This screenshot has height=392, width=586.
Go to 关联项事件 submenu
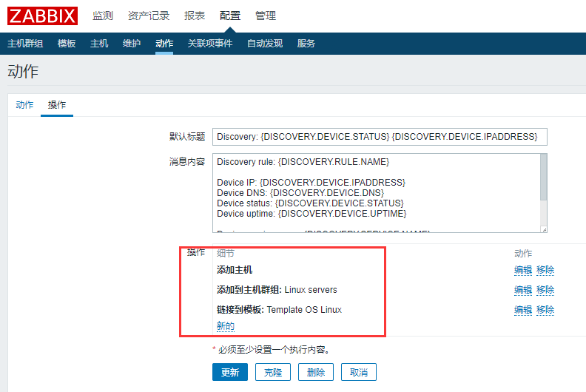[210, 44]
